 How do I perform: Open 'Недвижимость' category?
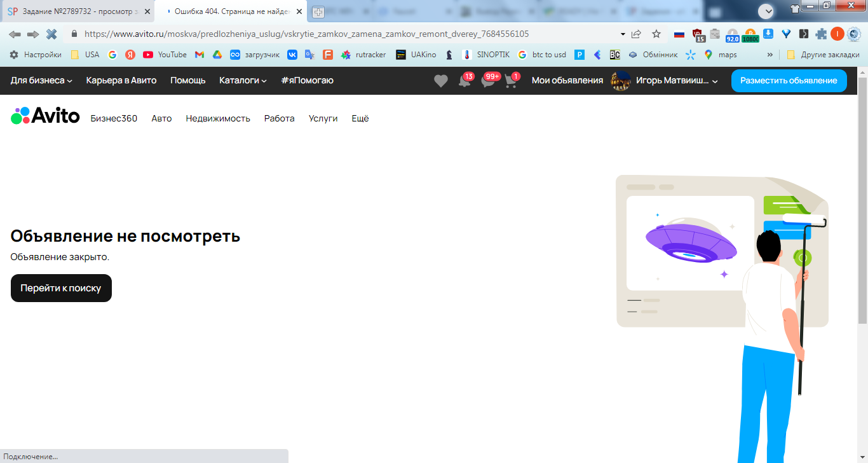click(218, 118)
